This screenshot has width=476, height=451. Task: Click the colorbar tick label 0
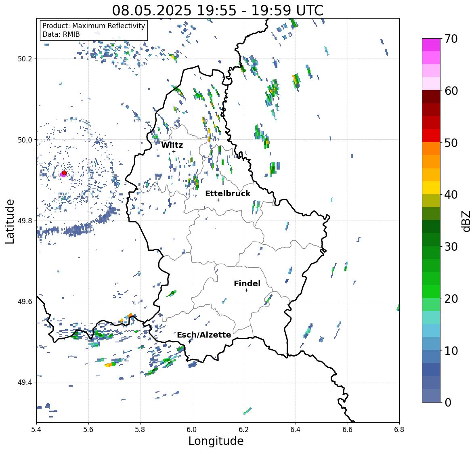pyautogui.click(x=448, y=403)
